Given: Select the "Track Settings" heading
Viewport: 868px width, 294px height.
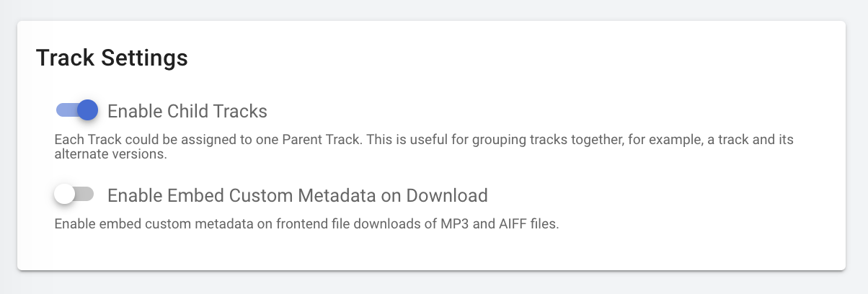Looking at the screenshot, I should [x=112, y=58].
